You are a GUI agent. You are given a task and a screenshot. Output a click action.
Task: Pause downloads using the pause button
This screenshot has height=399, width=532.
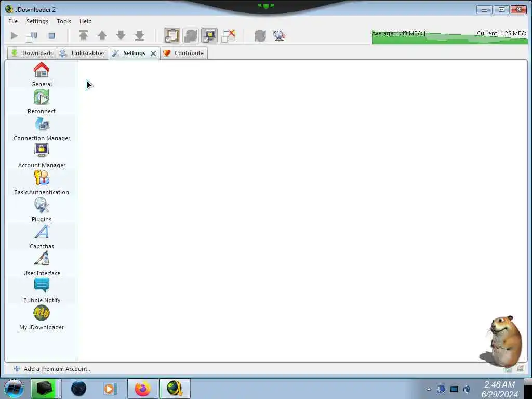tap(32, 36)
